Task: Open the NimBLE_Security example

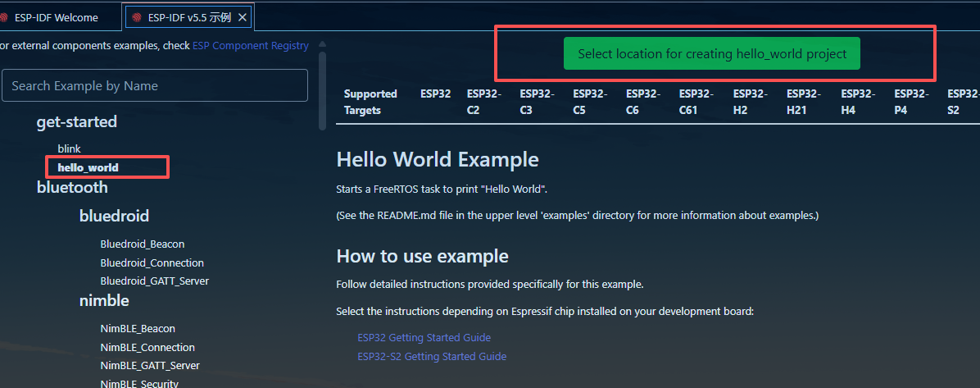Action: click(139, 383)
